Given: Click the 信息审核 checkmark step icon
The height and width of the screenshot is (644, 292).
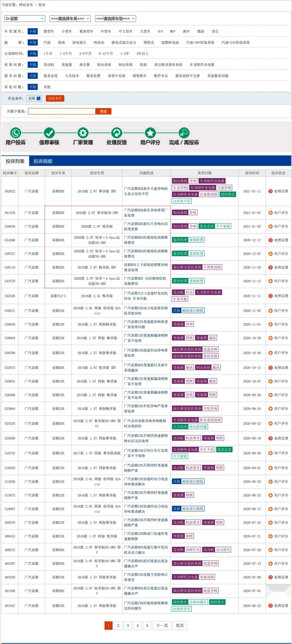Looking at the screenshot, I should click(49, 133).
